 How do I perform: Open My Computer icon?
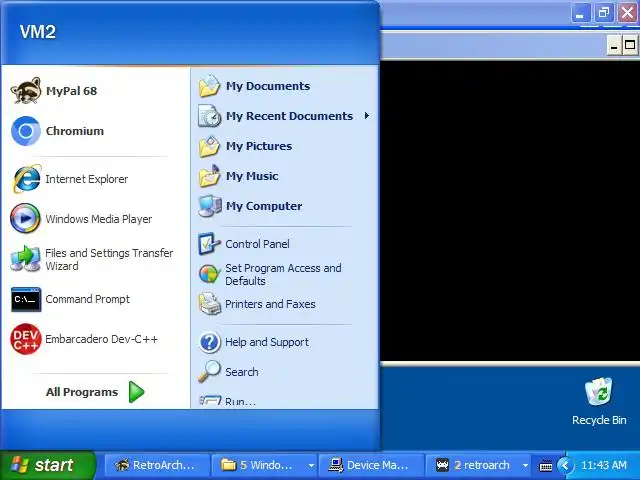click(210, 206)
